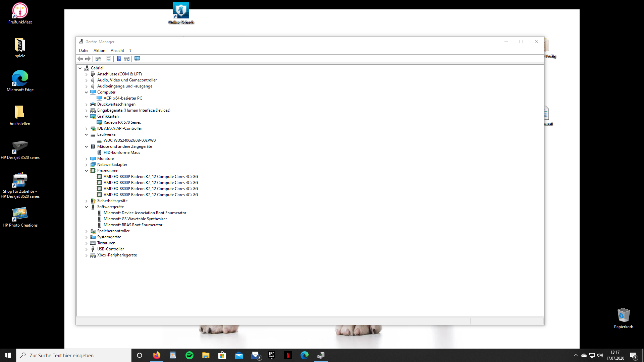Collapse the Softwaregeräte category

[x=87, y=207]
